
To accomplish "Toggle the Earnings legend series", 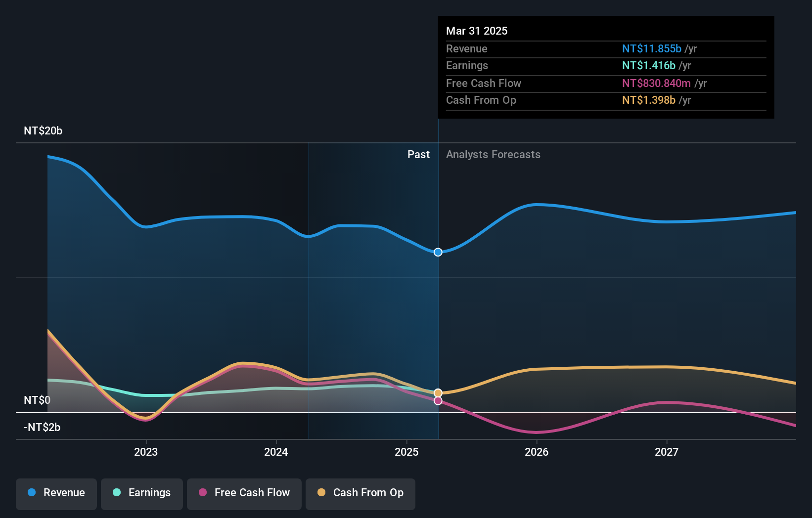I will point(142,493).
